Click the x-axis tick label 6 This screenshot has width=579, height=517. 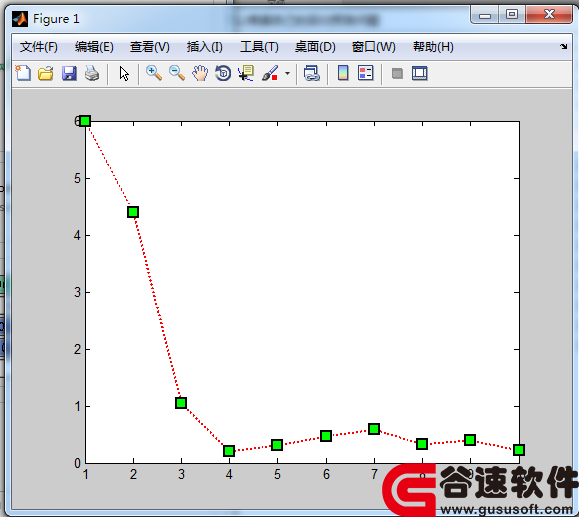(326, 474)
